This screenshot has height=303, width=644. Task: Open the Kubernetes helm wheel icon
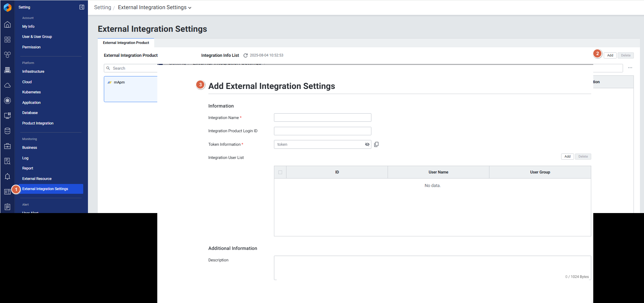click(7, 100)
